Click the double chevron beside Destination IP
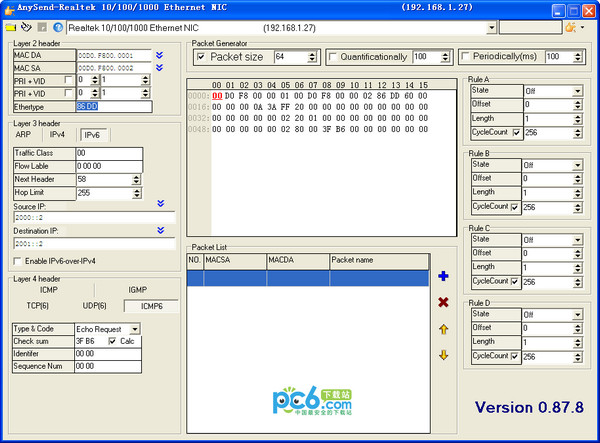The image size is (600, 443). tap(161, 230)
